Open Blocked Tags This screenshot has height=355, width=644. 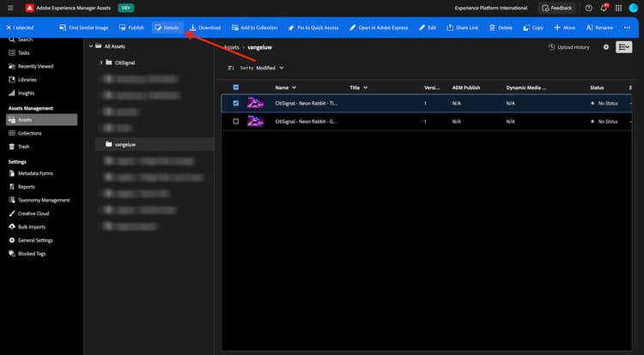27,254
